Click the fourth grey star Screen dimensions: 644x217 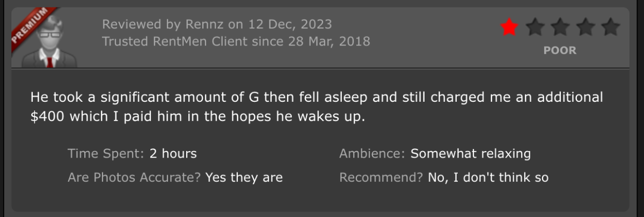(585, 27)
